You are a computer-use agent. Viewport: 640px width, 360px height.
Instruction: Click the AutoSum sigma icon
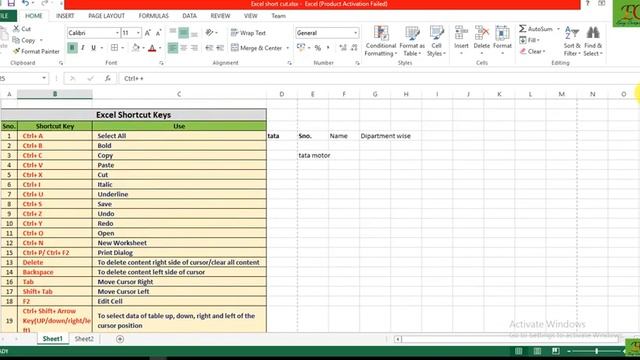(522, 29)
